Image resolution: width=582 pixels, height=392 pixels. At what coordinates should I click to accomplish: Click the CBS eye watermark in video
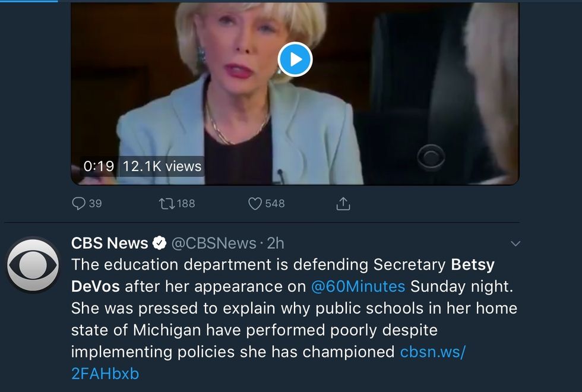(x=432, y=157)
